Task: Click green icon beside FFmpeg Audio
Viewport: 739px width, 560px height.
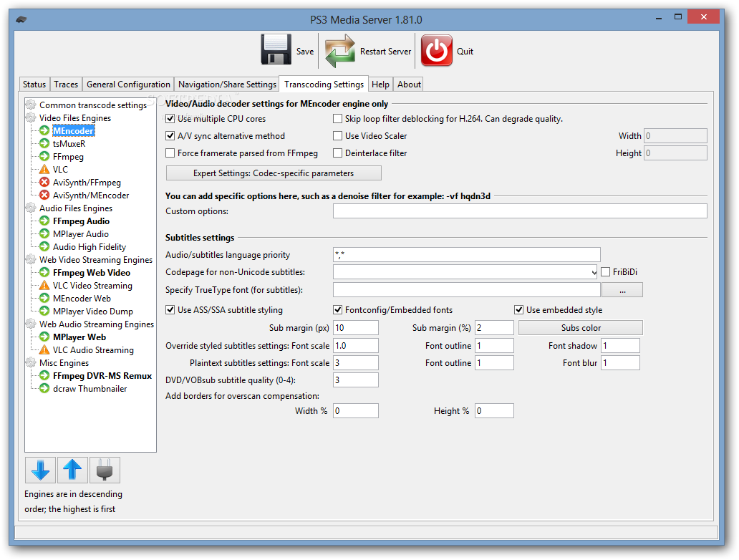Action: click(x=44, y=221)
